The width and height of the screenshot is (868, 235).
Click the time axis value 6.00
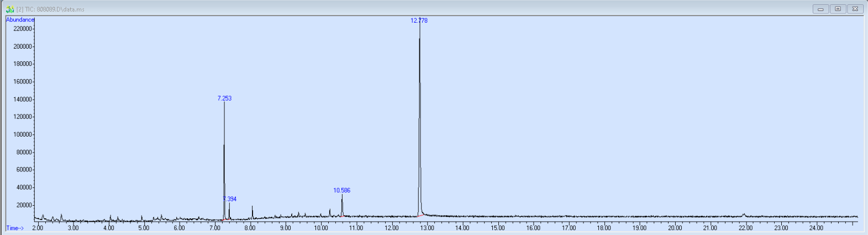click(x=179, y=228)
